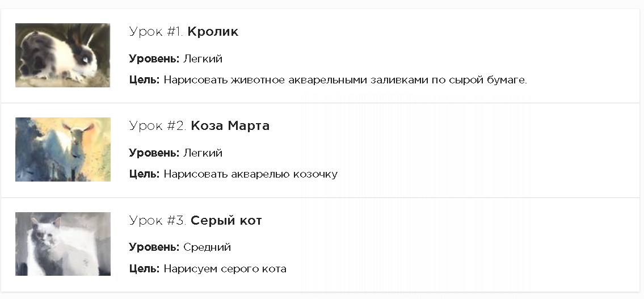The image size is (644, 299).
Task: Click the goal text "Нарисовать акварелью козочку"
Action: (250, 174)
